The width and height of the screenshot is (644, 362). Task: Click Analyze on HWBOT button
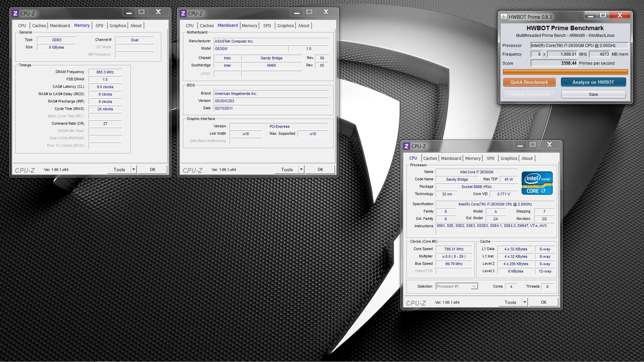pos(593,82)
